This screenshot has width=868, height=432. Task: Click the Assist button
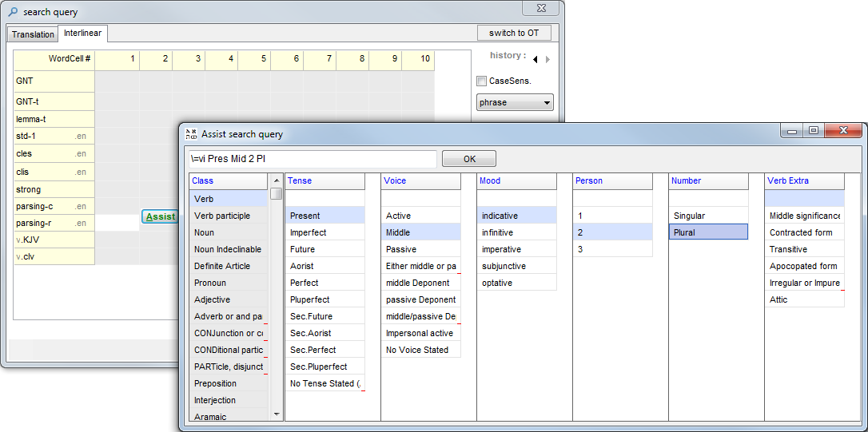[160, 217]
